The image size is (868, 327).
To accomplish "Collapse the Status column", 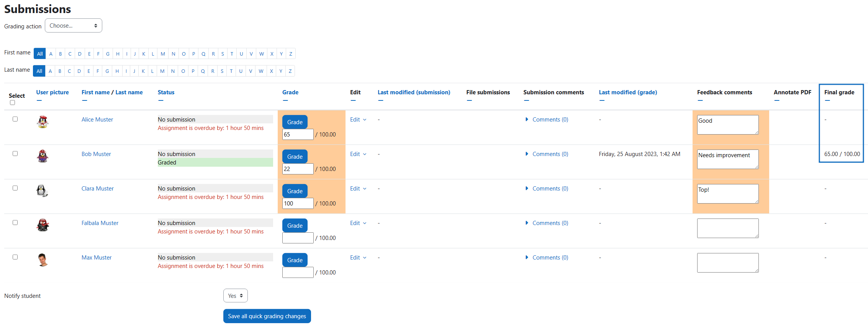I will click(160, 100).
